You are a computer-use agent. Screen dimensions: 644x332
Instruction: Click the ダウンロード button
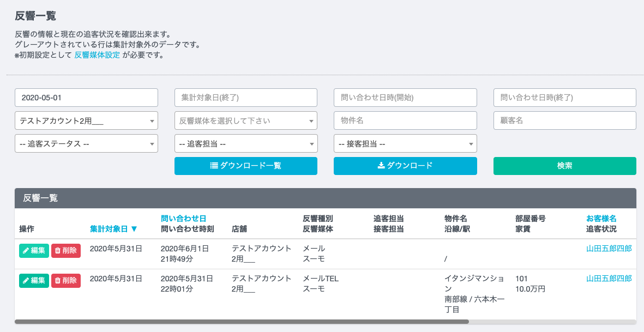(x=405, y=166)
